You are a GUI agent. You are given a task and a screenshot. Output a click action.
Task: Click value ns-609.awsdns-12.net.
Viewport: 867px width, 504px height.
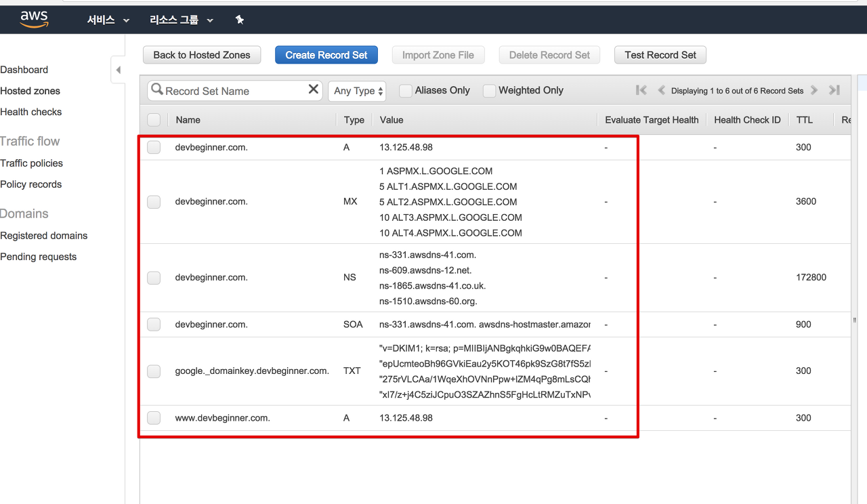point(425,270)
